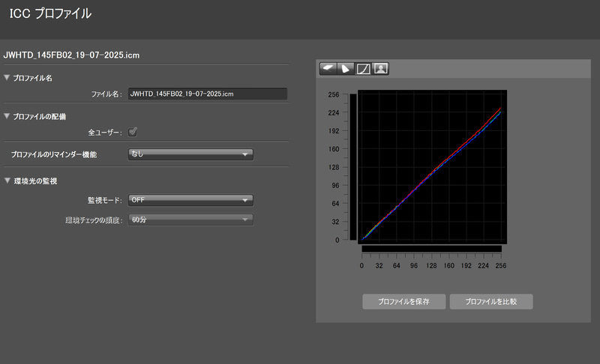Open the 監視モード dropdown set to OFF
The height and width of the screenshot is (364, 600).
click(190, 200)
